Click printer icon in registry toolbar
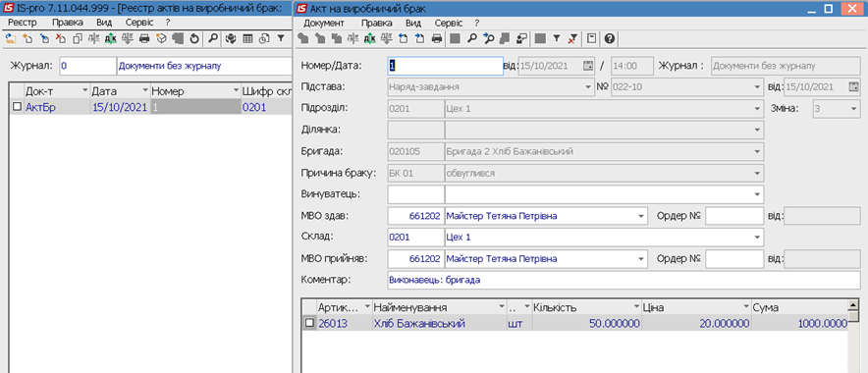This screenshot has width=868, height=373. [x=144, y=38]
